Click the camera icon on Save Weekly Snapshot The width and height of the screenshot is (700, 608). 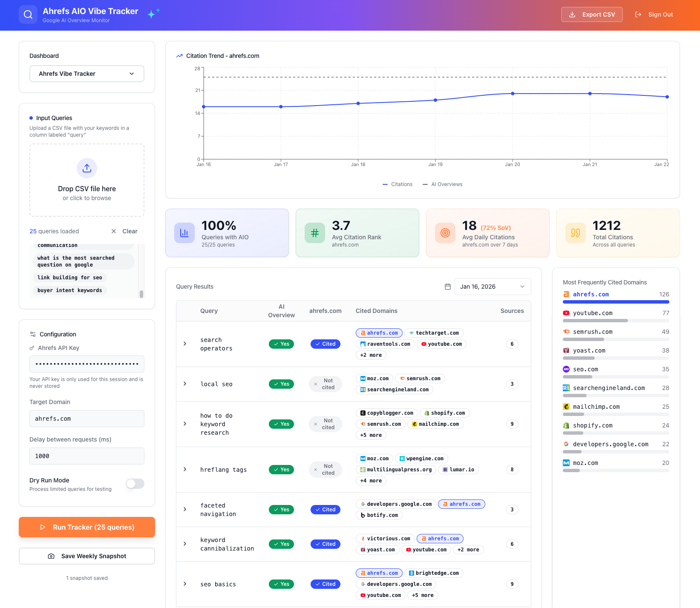(x=51, y=556)
